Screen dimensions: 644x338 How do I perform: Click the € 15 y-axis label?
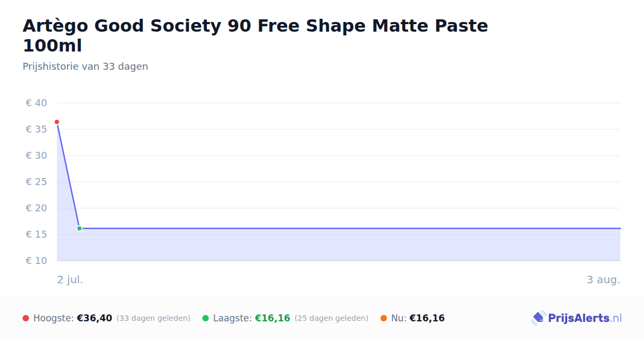(x=36, y=234)
